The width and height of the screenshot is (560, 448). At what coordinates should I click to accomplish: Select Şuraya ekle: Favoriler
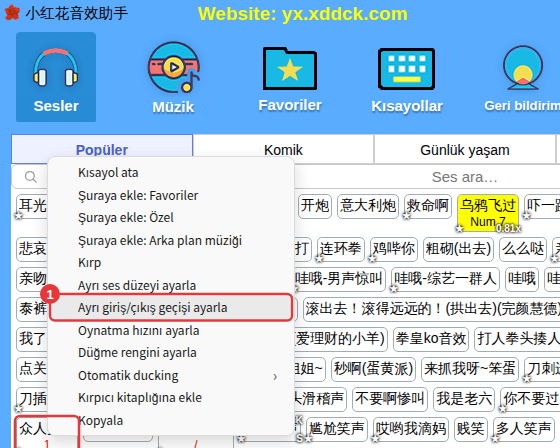point(171,195)
